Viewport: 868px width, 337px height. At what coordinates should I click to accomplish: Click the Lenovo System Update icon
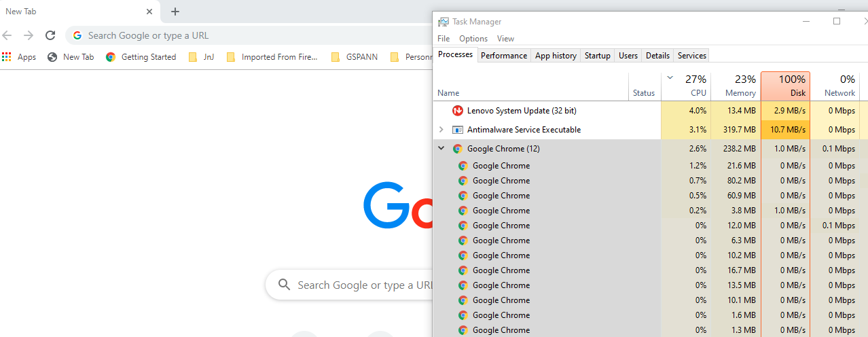point(458,111)
